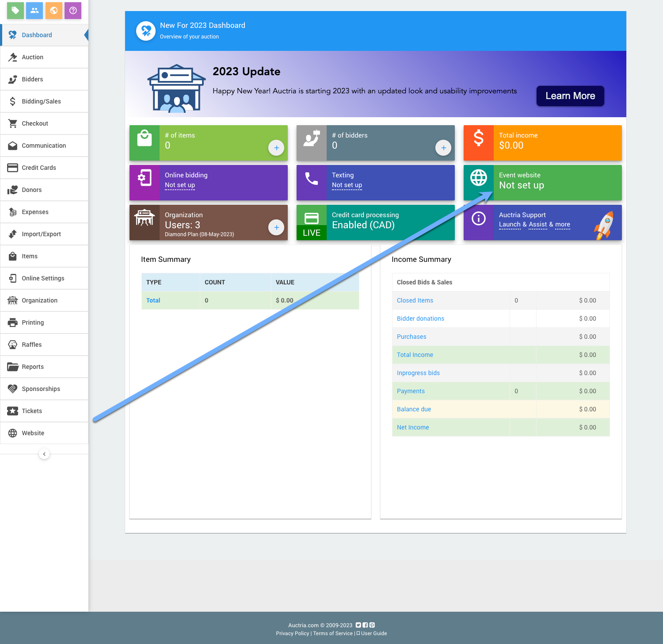Go to Reports in the sidebar
Viewport: 663px width, 644px height.
(33, 367)
